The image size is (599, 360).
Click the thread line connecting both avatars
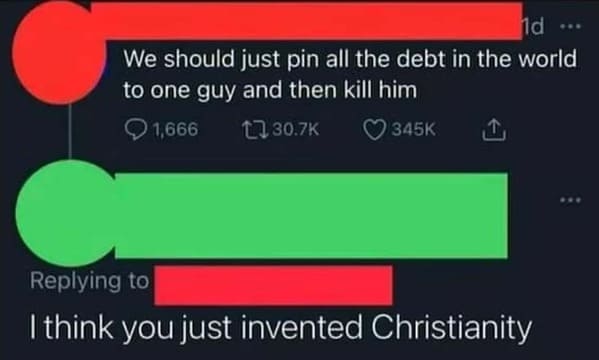pos(70,131)
